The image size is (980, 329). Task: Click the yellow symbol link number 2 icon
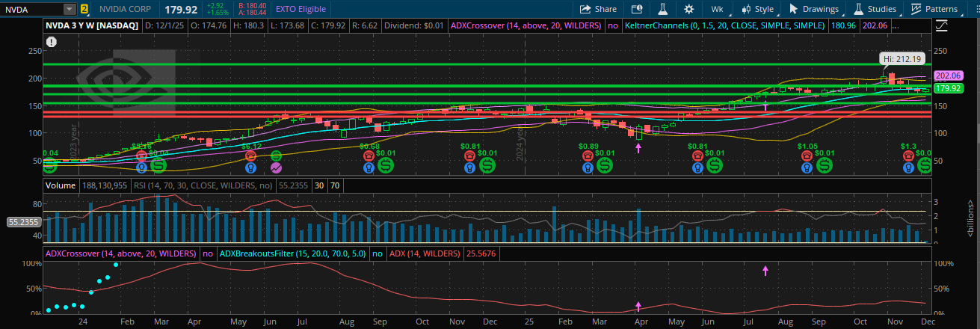[x=84, y=9]
